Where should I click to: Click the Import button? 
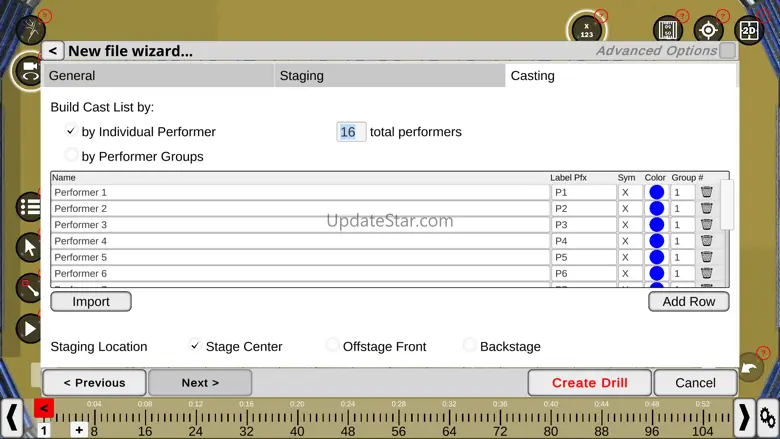[x=91, y=302]
